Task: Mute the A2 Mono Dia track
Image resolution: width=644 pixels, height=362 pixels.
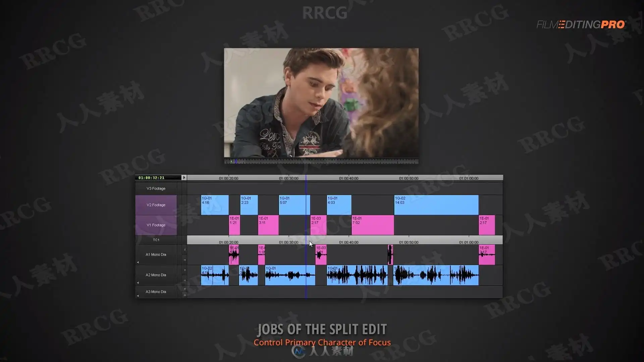Action: [x=184, y=281]
